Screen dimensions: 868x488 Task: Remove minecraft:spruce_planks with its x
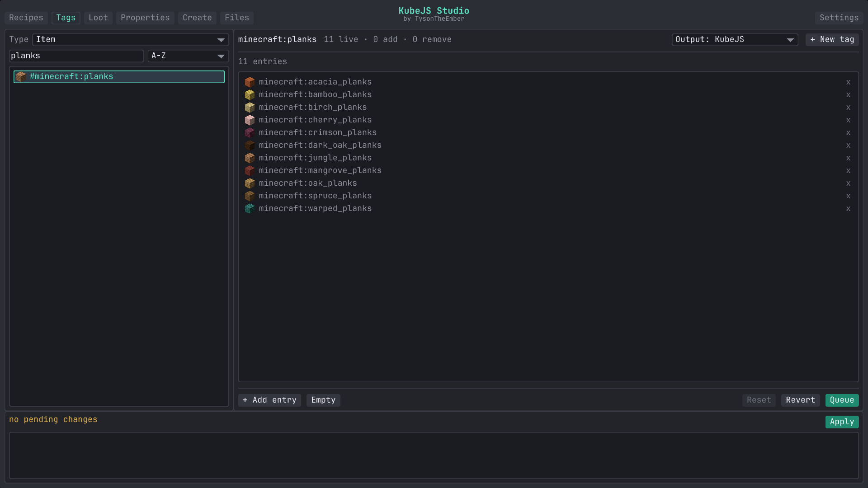(848, 196)
